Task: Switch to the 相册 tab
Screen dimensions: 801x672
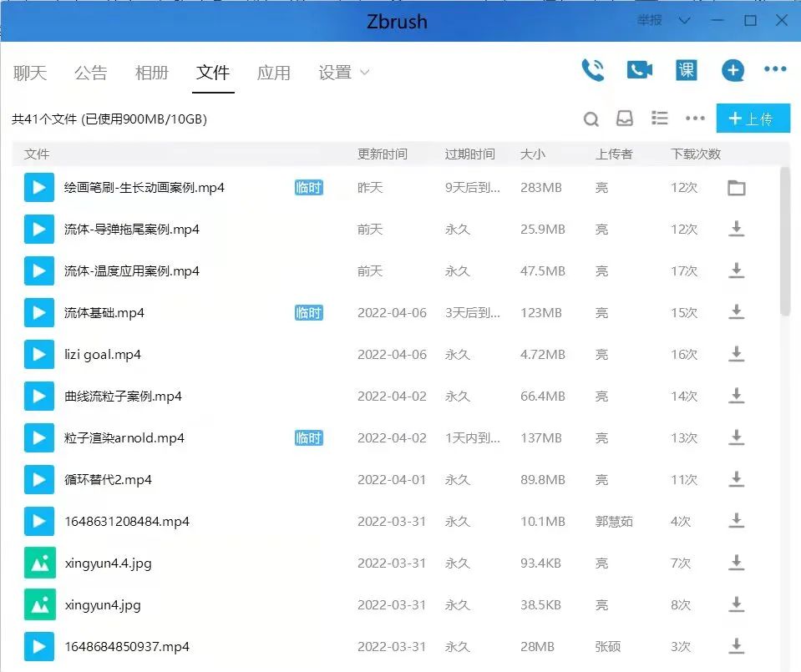Action: click(x=152, y=73)
